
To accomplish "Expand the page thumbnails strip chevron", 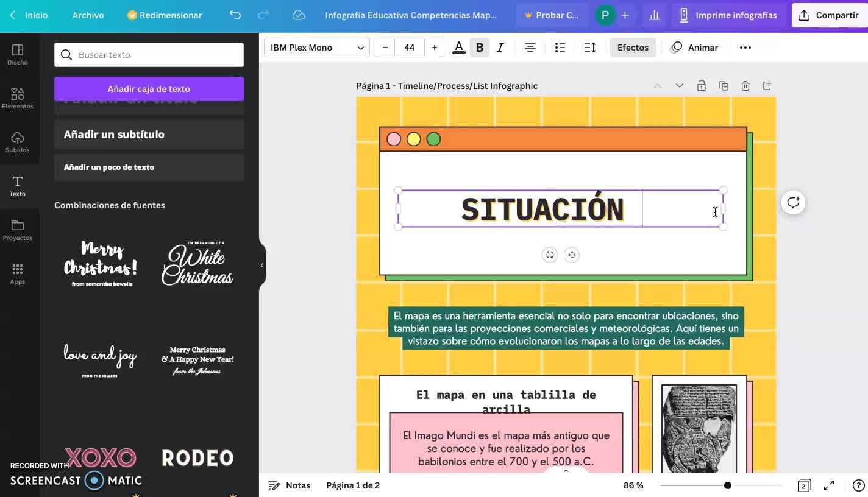I will tap(566, 470).
